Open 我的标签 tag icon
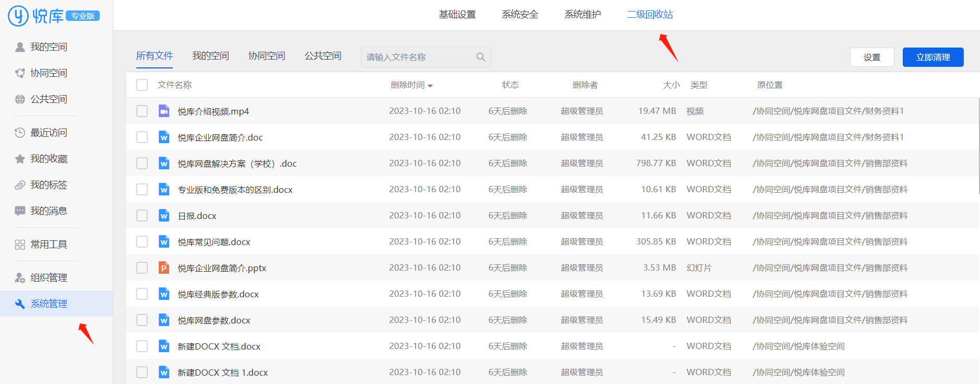Image resolution: width=980 pixels, height=384 pixels. pos(20,185)
